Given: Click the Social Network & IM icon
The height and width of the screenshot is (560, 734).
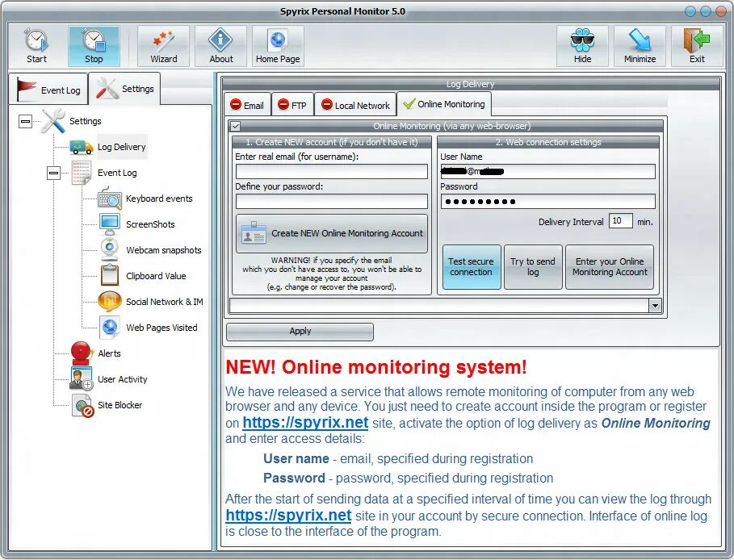Looking at the screenshot, I should point(110,301).
